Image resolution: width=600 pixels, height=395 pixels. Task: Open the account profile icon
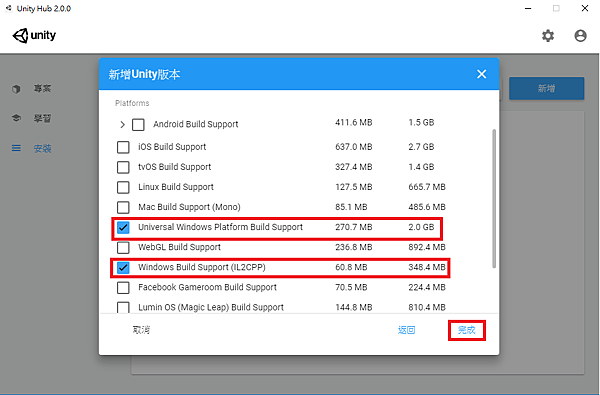580,36
